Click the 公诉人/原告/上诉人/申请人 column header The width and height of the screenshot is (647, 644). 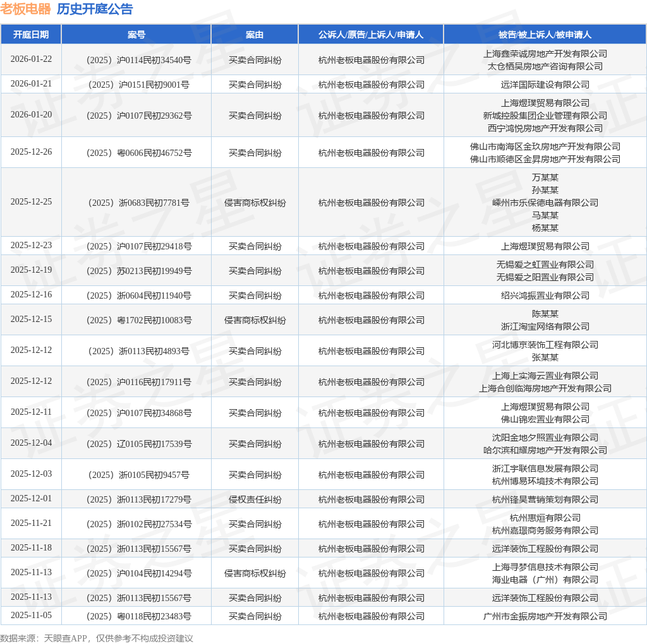[371, 35]
